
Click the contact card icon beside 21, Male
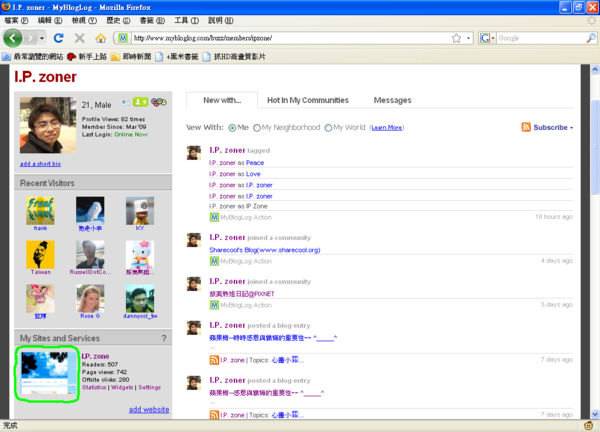tap(125, 102)
